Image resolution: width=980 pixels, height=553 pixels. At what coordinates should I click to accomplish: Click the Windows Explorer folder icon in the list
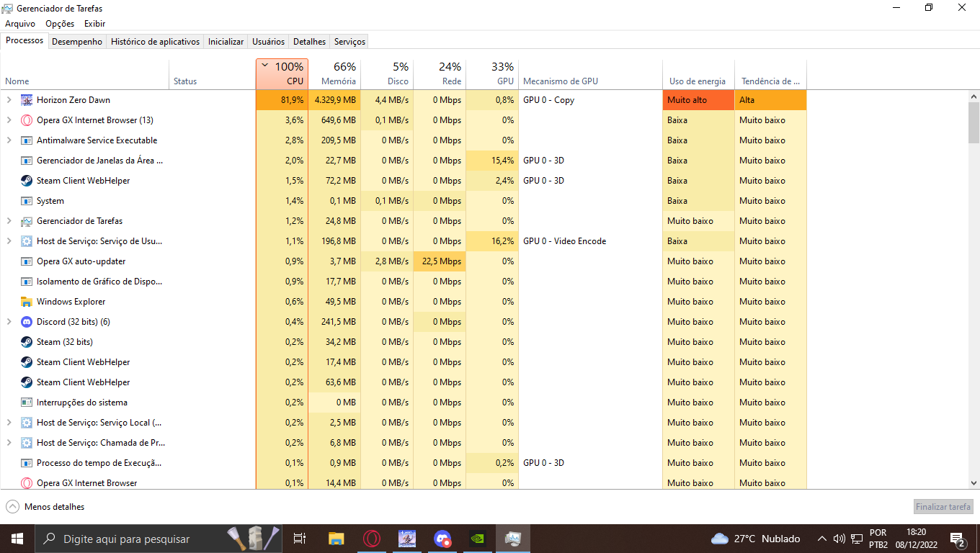pyautogui.click(x=27, y=302)
